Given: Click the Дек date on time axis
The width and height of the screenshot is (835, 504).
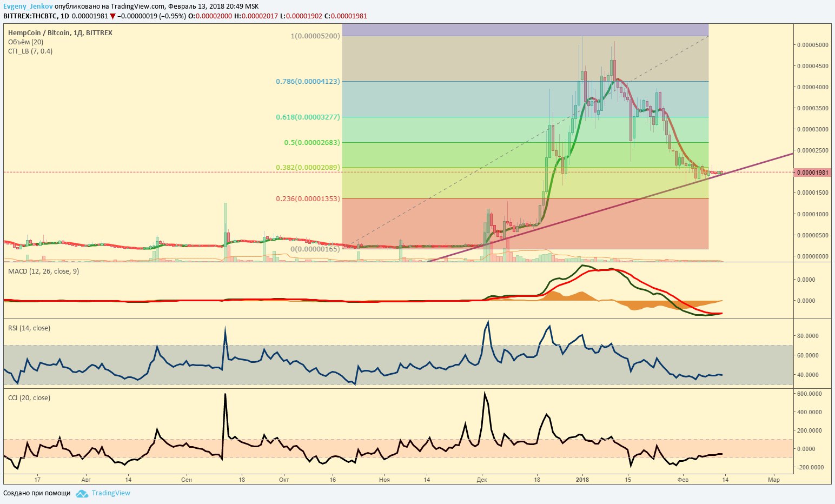Looking at the screenshot, I should pyautogui.click(x=482, y=480).
